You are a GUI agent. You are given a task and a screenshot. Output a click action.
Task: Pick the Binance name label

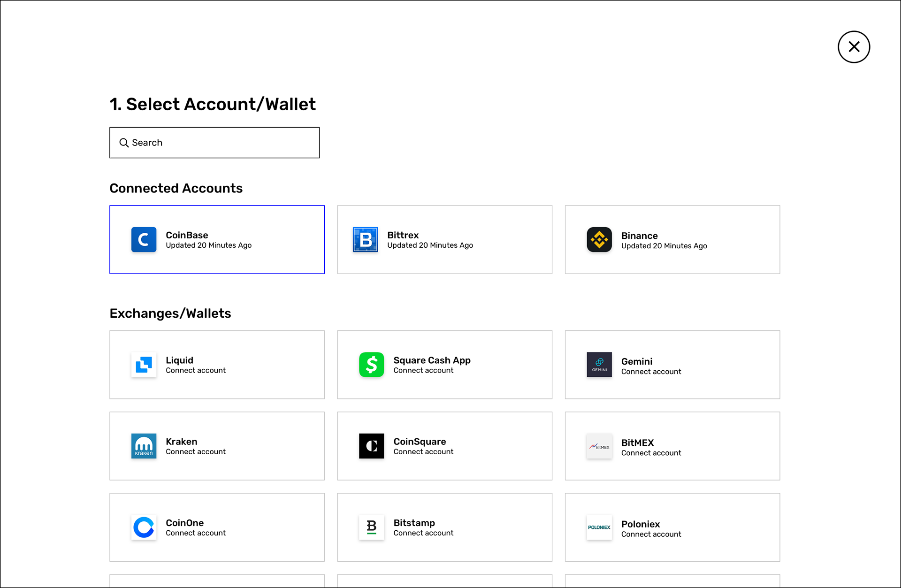(x=639, y=236)
